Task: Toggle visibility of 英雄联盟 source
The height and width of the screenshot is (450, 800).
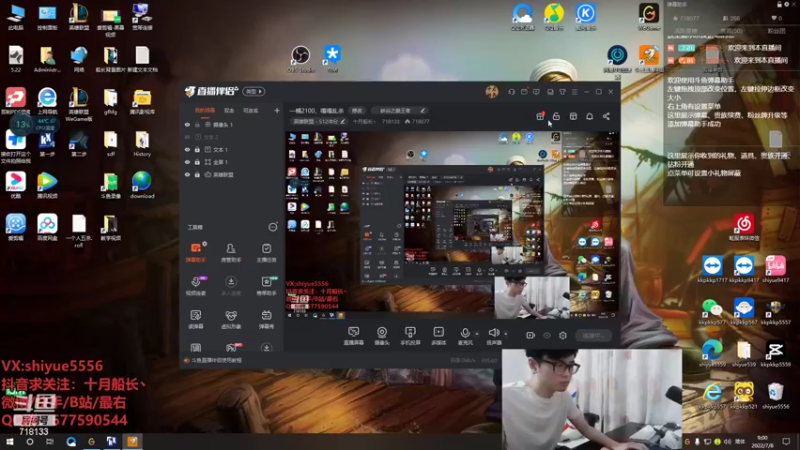Action: point(187,174)
